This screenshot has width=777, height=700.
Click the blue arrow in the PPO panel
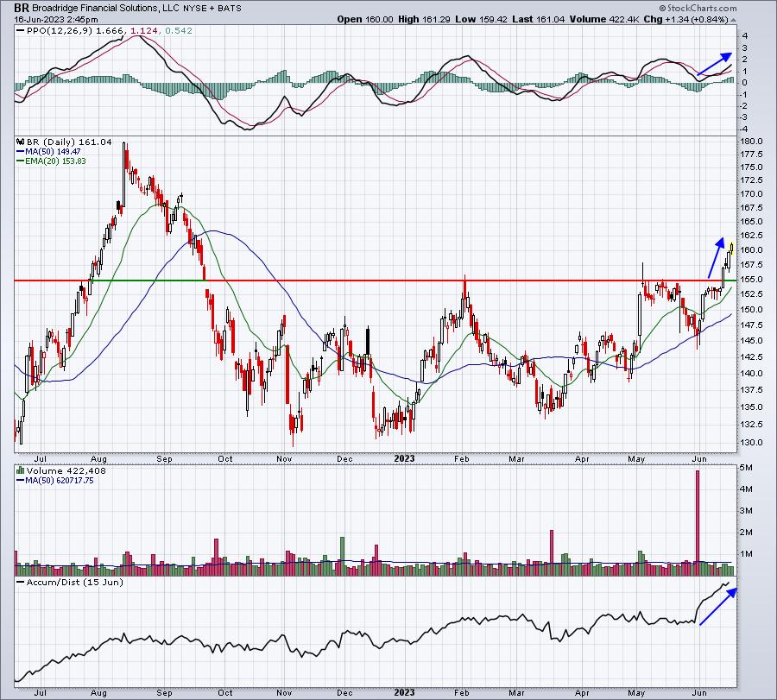click(x=714, y=64)
